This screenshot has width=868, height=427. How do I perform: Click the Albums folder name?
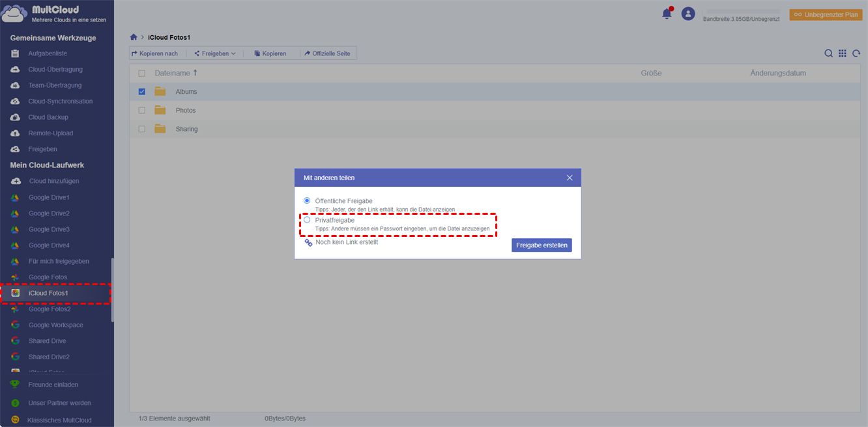tap(186, 92)
